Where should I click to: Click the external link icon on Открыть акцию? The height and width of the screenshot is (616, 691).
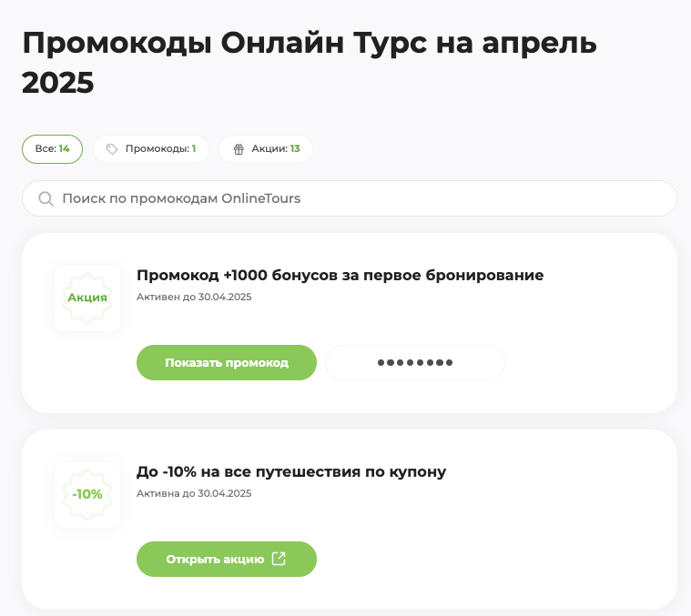279,559
